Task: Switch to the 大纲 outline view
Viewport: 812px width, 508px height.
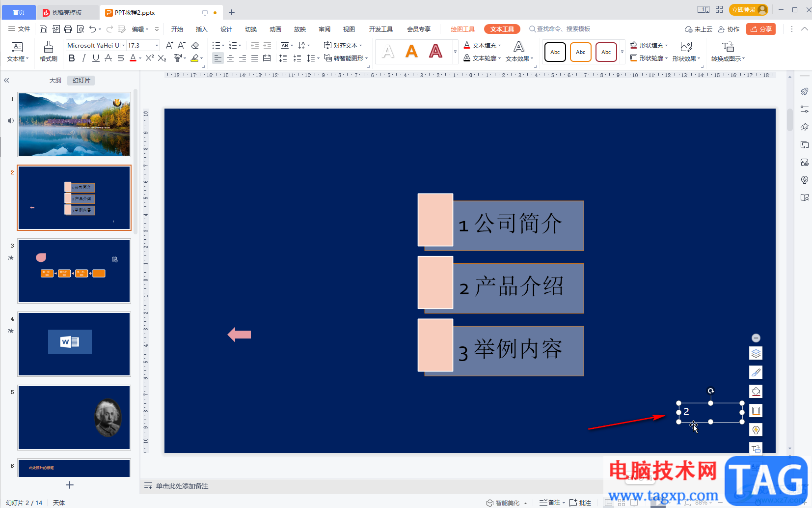Action: tap(55, 80)
